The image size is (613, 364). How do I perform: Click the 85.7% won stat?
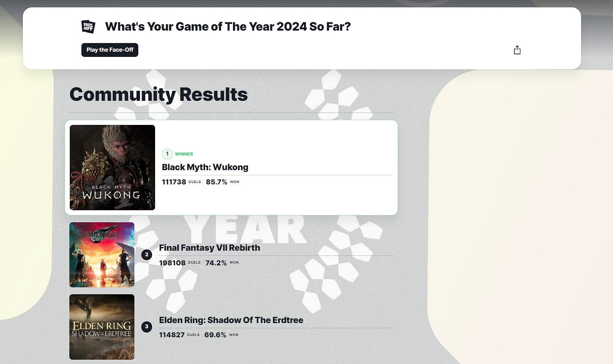[216, 182]
